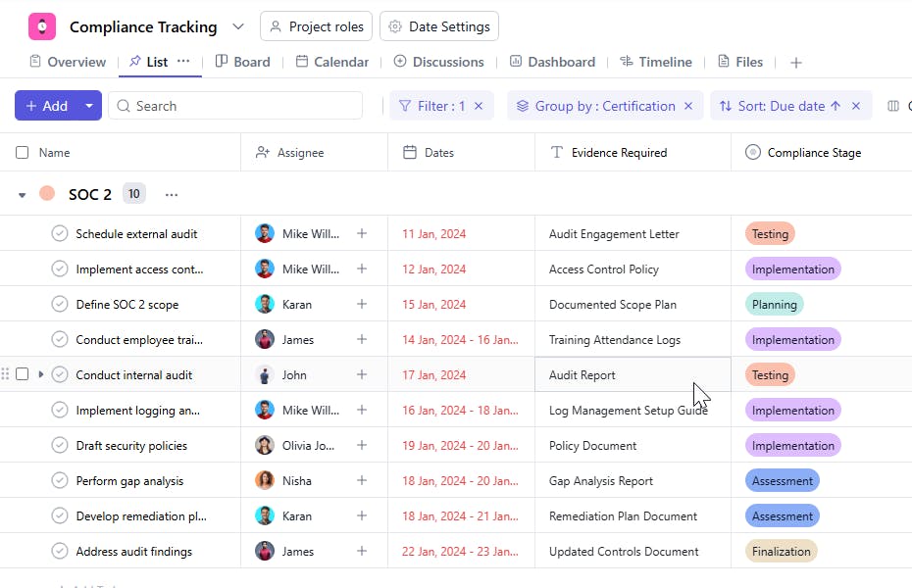Mark Schedule external audit task as complete
The image size is (912, 588).
pyautogui.click(x=60, y=233)
